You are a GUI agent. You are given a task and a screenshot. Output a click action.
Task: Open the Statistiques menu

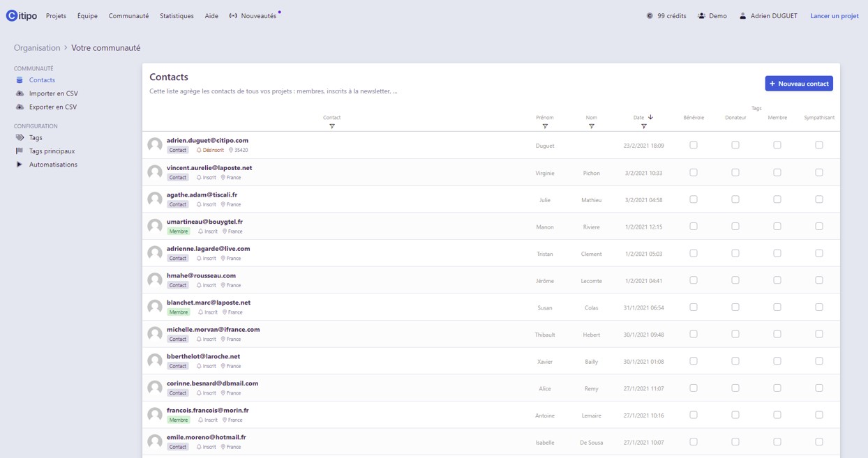(177, 16)
